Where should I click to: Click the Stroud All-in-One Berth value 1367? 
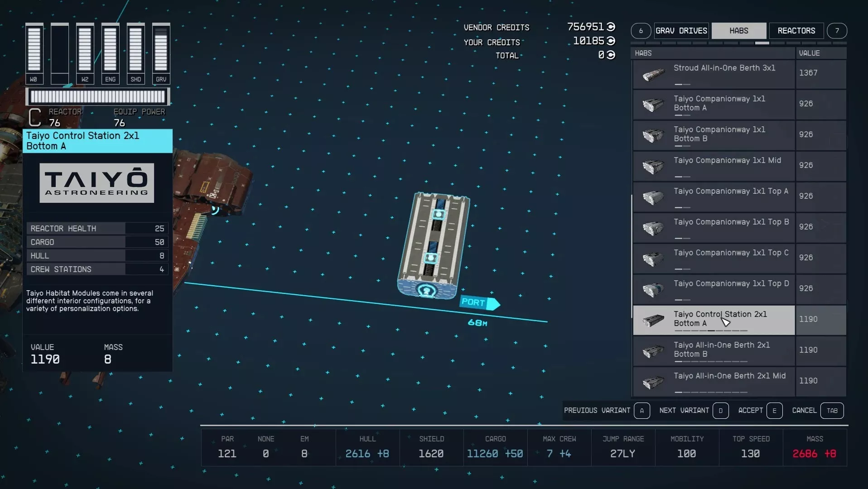[x=808, y=73]
